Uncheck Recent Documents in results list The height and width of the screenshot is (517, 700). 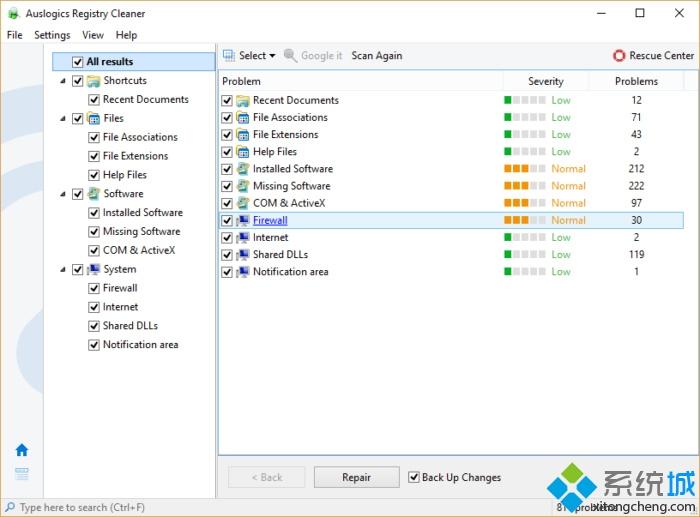click(227, 100)
